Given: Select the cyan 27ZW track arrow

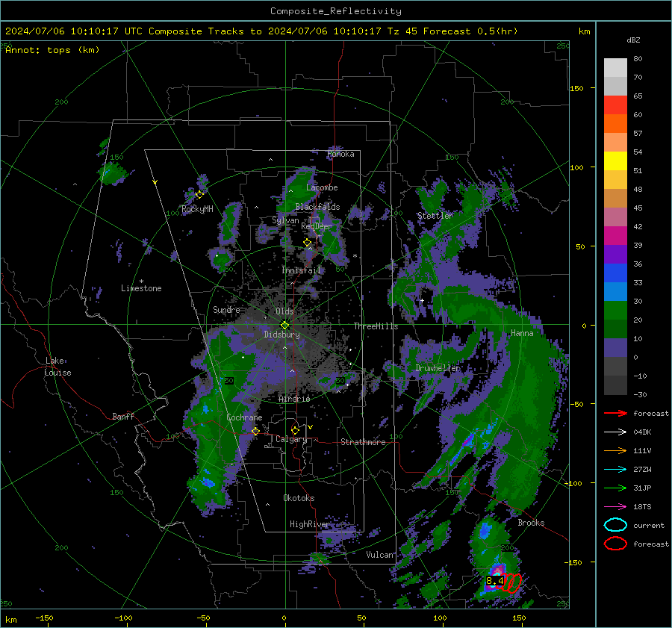Looking at the screenshot, I should point(615,470).
